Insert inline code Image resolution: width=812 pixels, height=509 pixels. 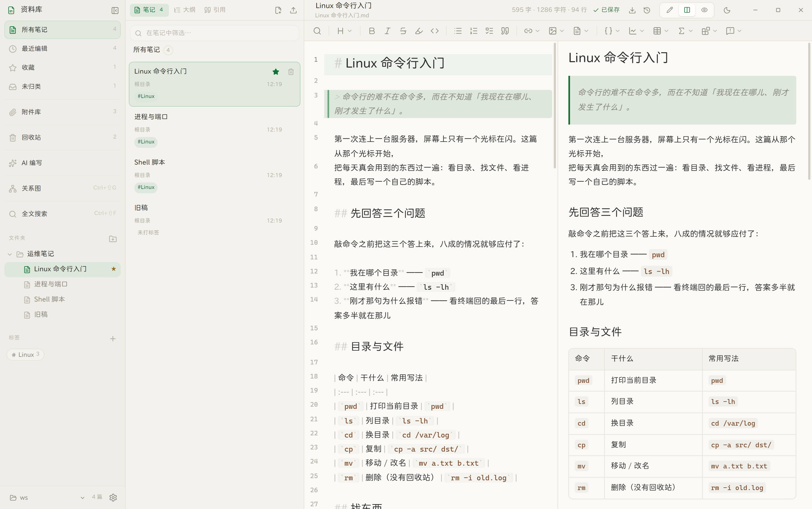(x=435, y=31)
